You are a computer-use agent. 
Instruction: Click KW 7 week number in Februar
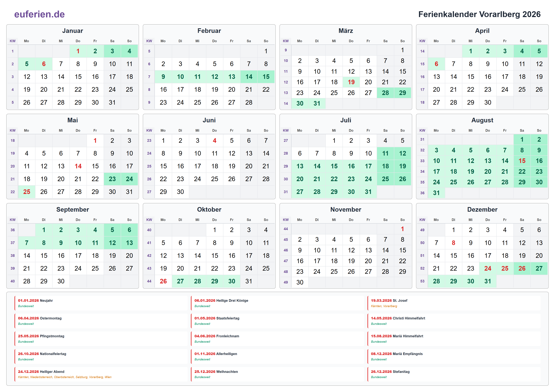tap(149, 77)
